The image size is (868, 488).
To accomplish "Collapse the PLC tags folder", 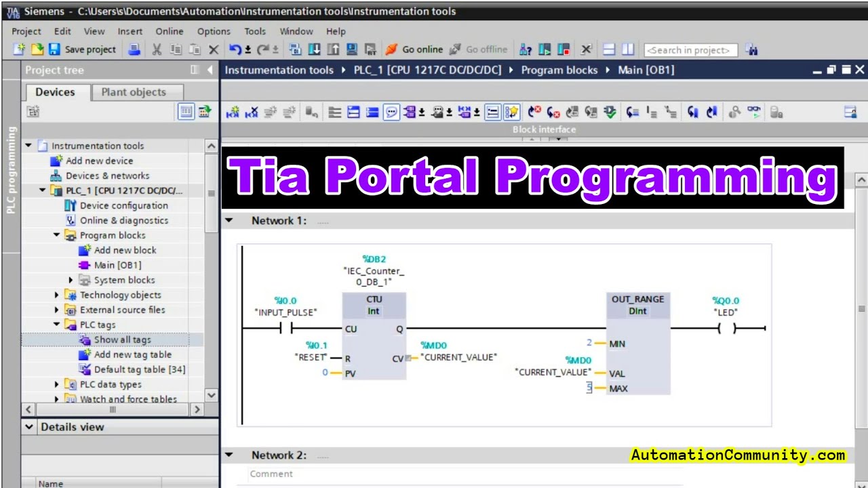I will (x=57, y=325).
